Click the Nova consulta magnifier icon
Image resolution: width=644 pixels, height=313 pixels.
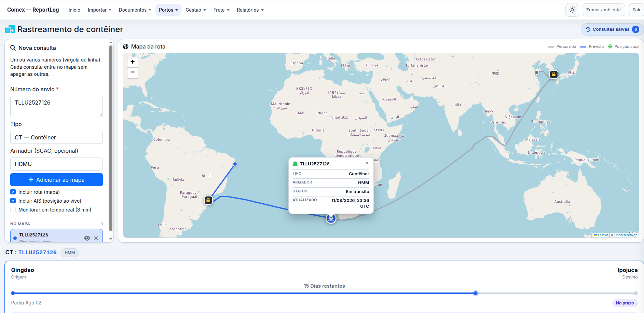[13, 48]
